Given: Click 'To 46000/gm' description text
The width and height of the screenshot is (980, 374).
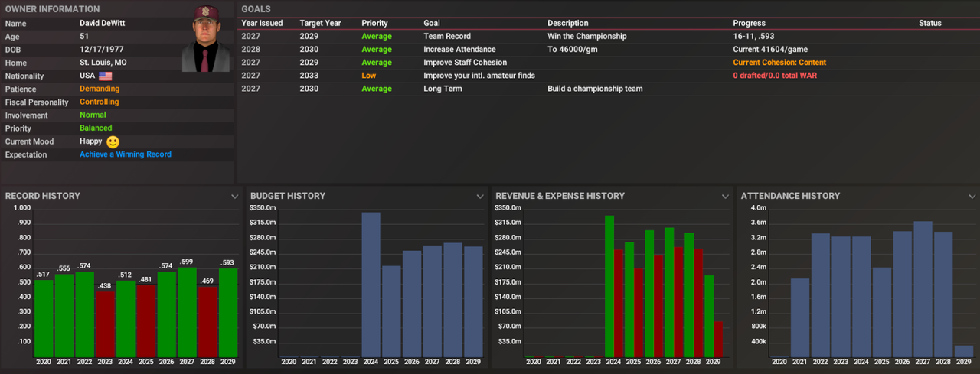Looking at the screenshot, I should pyautogui.click(x=573, y=50).
